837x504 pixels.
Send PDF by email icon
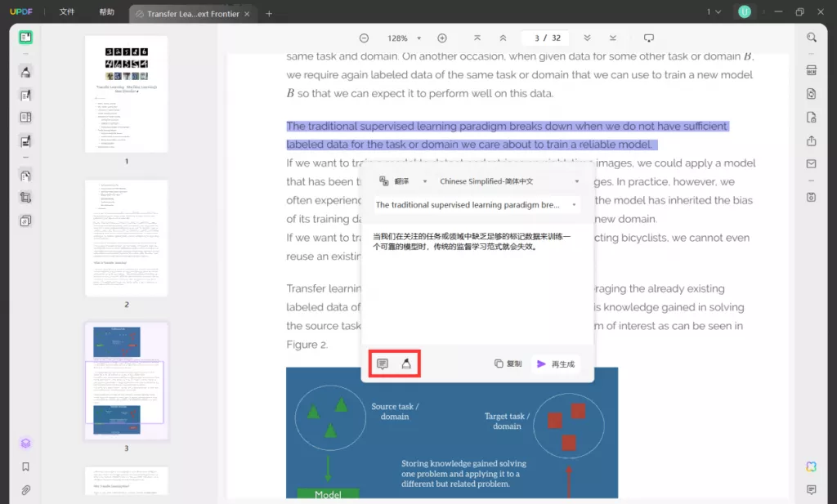click(812, 163)
